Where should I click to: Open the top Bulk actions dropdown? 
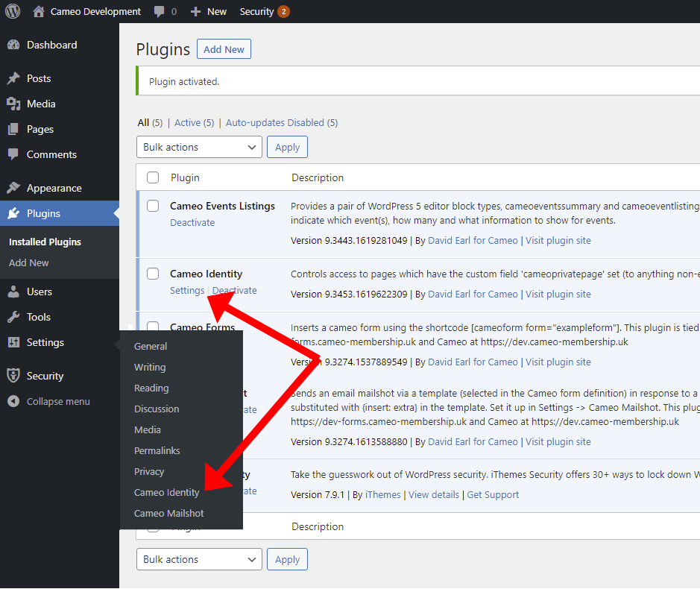point(199,147)
